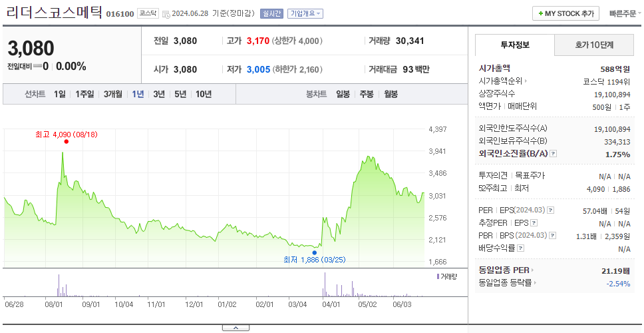Click the 거래량 value 30,341

410,41
